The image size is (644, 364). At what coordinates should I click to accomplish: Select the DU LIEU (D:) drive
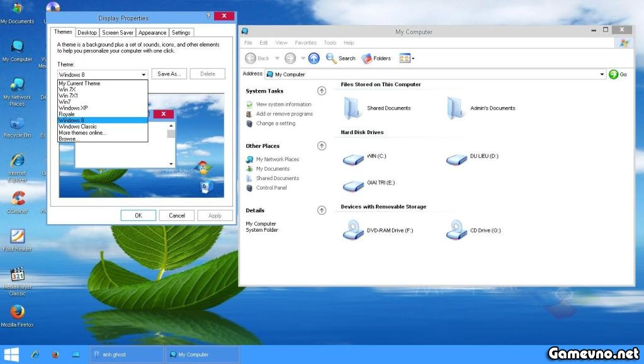pyautogui.click(x=472, y=158)
